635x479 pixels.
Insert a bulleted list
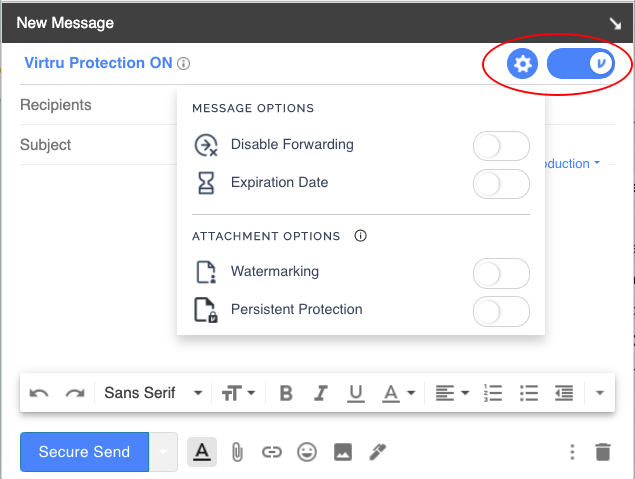528,393
